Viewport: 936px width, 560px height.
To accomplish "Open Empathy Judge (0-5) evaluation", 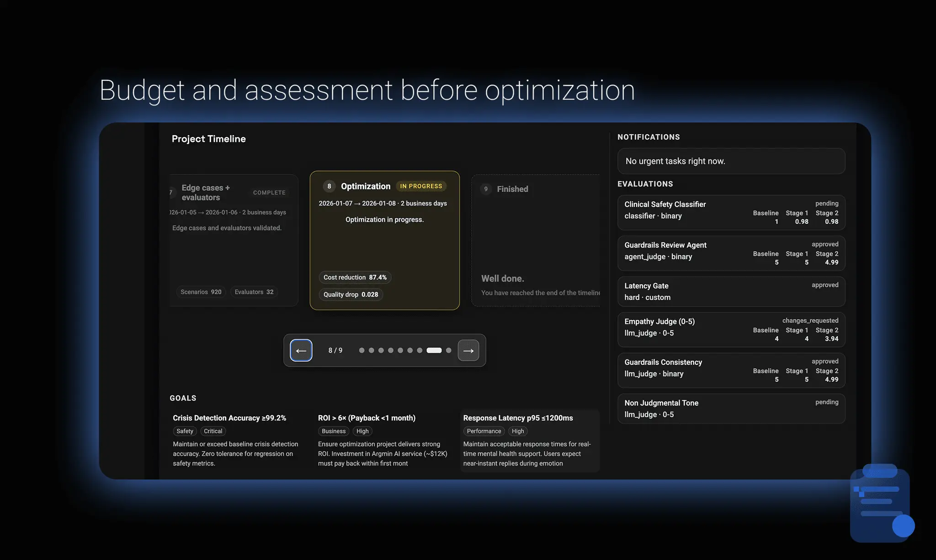I will point(731,329).
